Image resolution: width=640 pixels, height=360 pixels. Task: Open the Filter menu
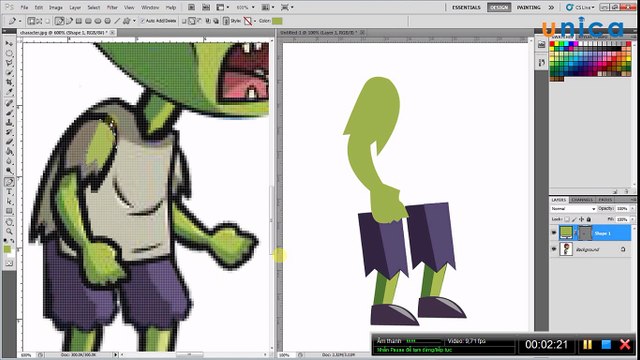[112, 7]
